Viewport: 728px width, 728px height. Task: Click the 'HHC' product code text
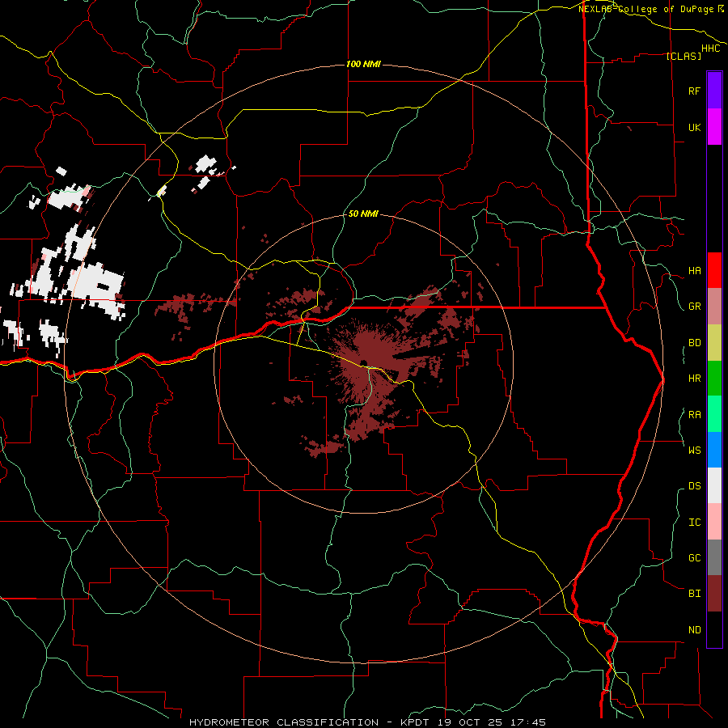tap(710, 49)
